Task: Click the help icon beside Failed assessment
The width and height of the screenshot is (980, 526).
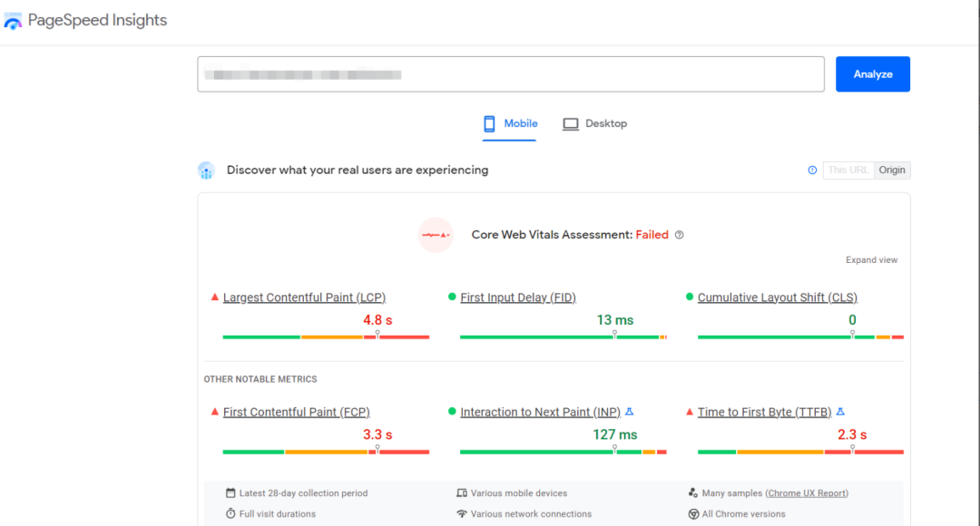Action: [x=679, y=235]
